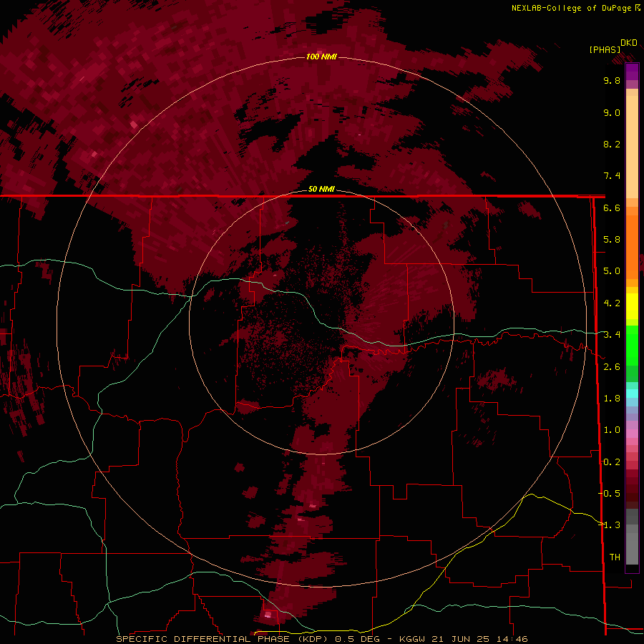This screenshot has width=644, height=644.
Task: Click the -1.3 value on the color scale
Action: (x=609, y=525)
